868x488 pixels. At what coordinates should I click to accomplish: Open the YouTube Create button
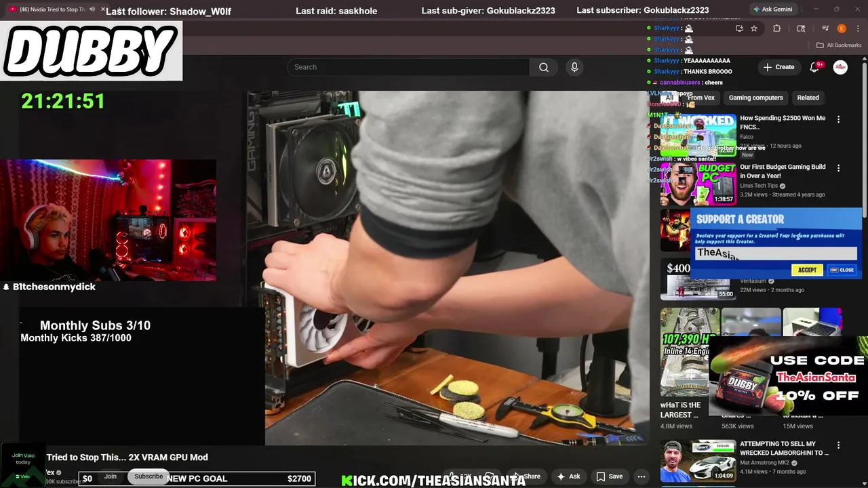(x=778, y=67)
